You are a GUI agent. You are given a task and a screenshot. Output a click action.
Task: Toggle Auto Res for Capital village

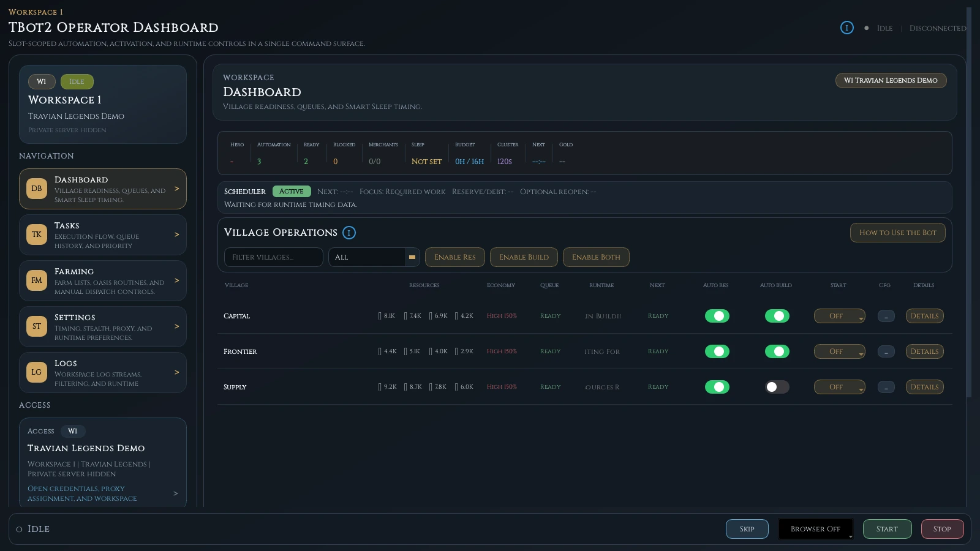tap(717, 316)
